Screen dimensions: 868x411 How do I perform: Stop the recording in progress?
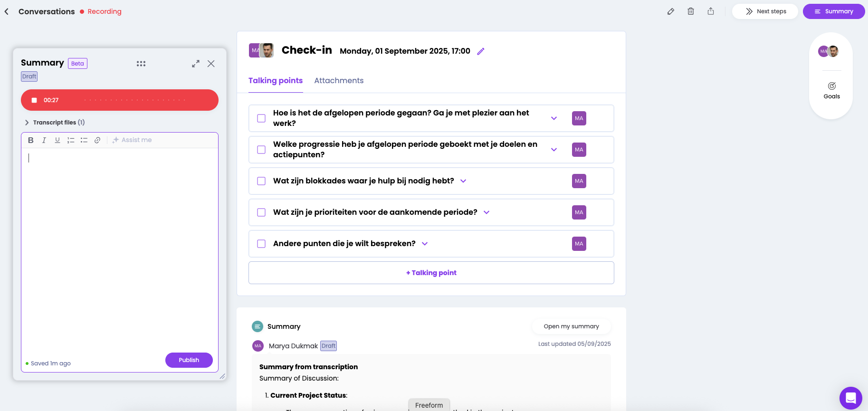[34, 100]
